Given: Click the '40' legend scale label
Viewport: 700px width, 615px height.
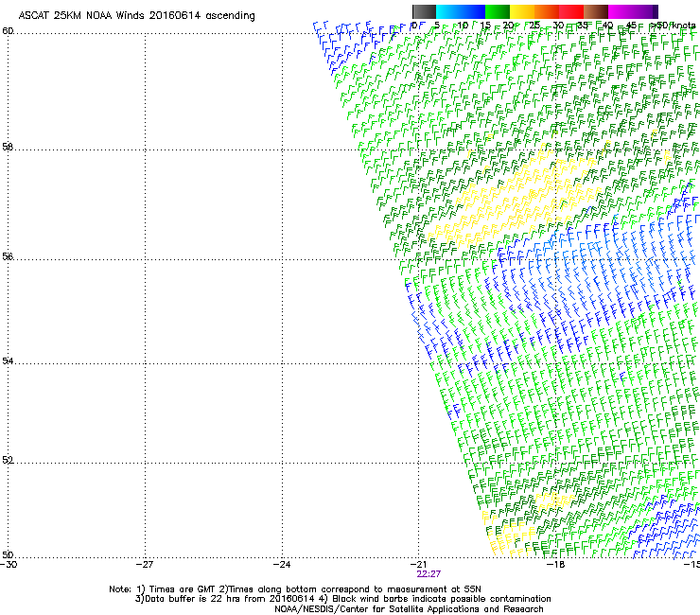Looking at the screenshot, I should tap(607, 26).
